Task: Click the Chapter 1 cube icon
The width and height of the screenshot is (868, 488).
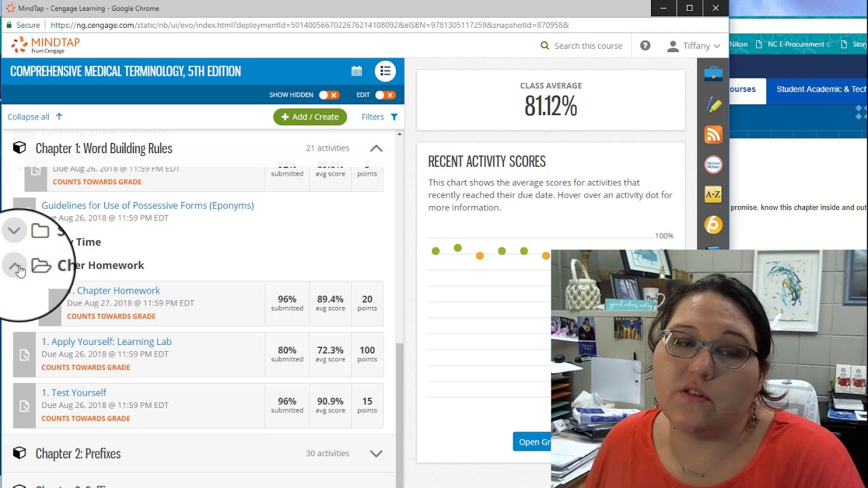Action: 20,148
